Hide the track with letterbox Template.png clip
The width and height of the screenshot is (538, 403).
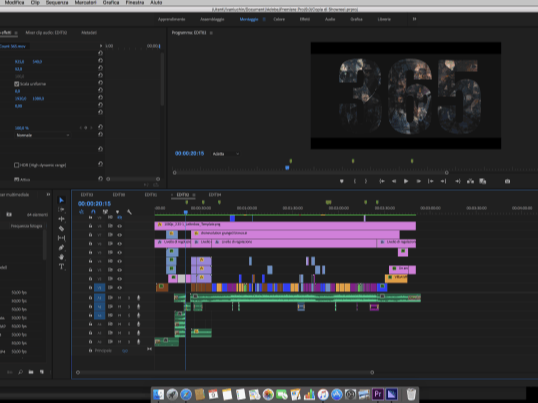[x=119, y=226]
